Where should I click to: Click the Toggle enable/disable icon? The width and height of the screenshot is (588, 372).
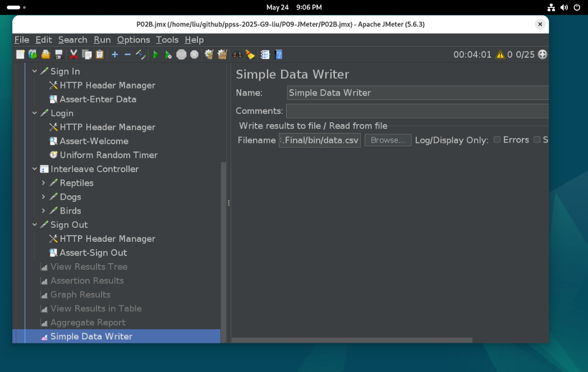click(141, 54)
